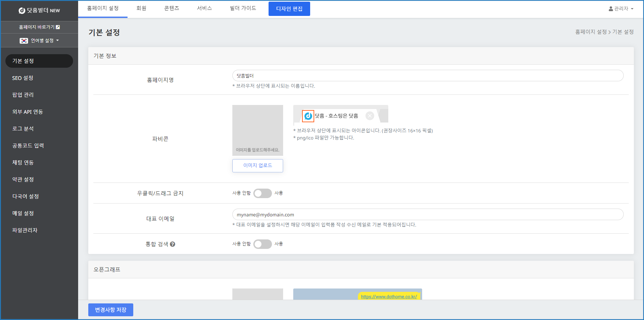This screenshot has height=320, width=644.
Task: Open the 디자인 편집 button
Action: click(289, 9)
